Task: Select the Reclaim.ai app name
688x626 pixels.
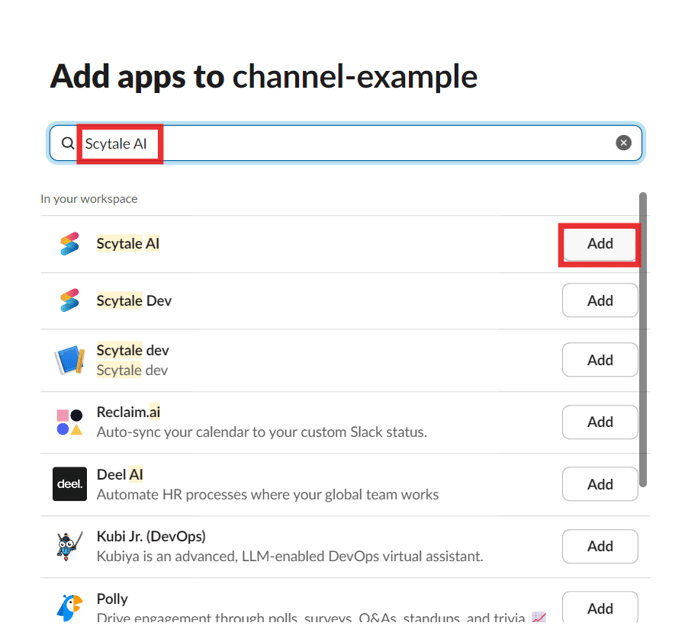Action: [x=128, y=412]
